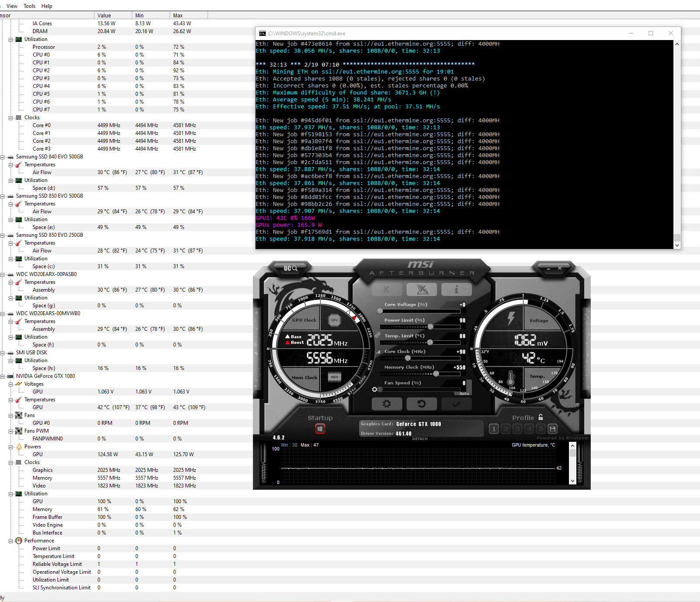Collapse the GPU Voltages group
This screenshot has width=700, height=602.
pos(11,384)
